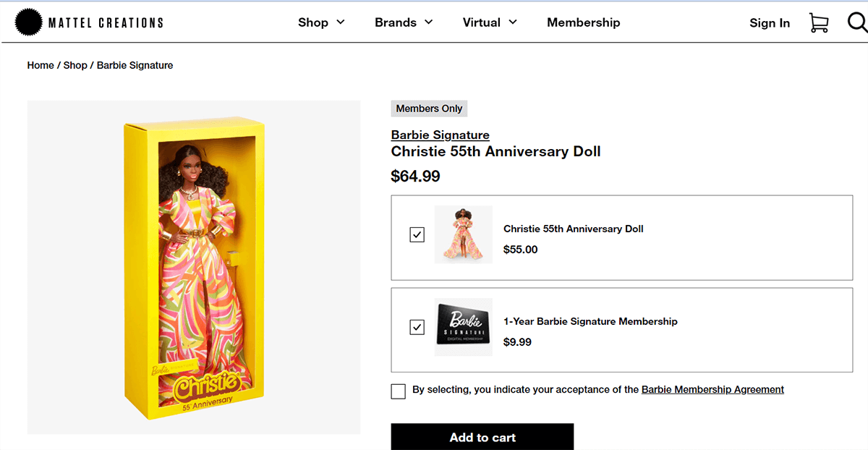Expand the Shop dropdown
The image size is (868, 450).
click(x=321, y=22)
